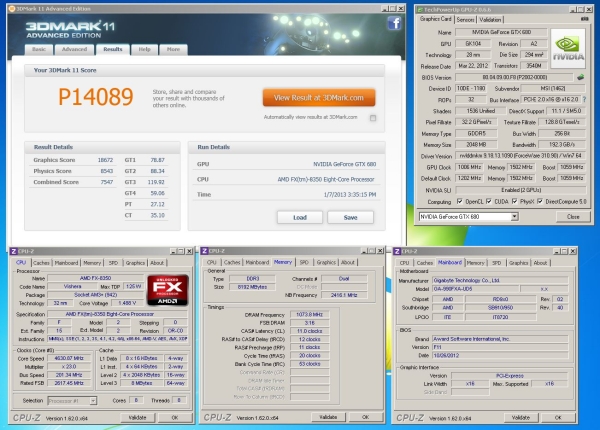Viewport: 600px width, 430px height.
Task: Click the NVIDIA SLI Enabled (2 GPUs) field
Action: click(x=520, y=190)
